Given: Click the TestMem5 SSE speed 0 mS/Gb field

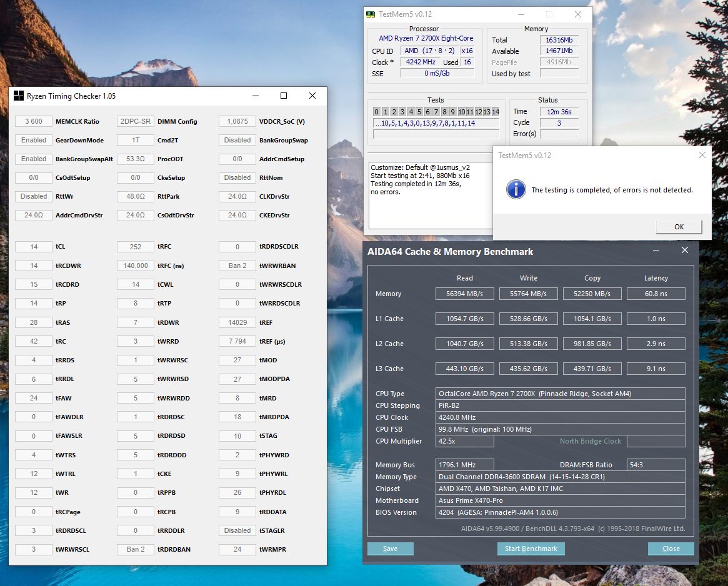Looking at the screenshot, I should point(437,73).
